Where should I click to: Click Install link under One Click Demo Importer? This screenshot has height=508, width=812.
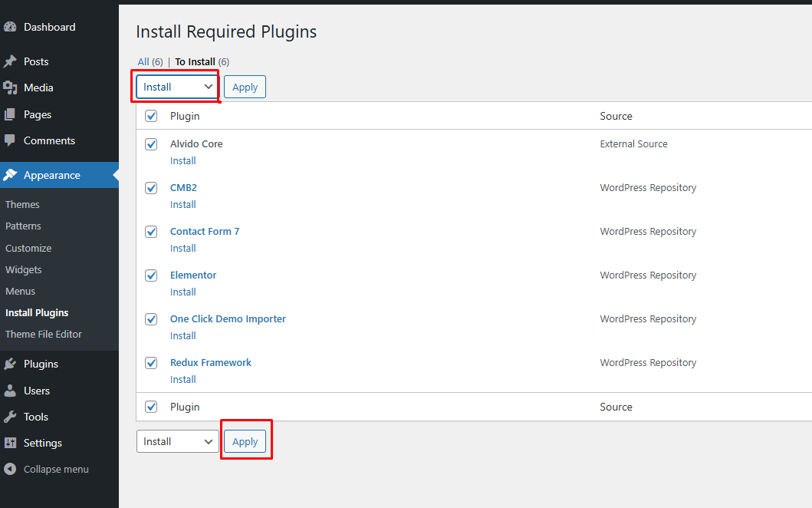(x=182, y=336)
